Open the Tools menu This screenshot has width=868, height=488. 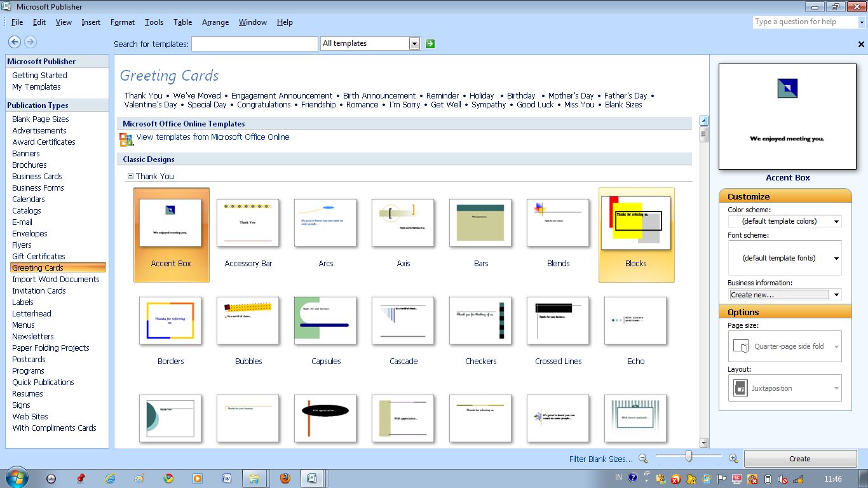(154, 22)
